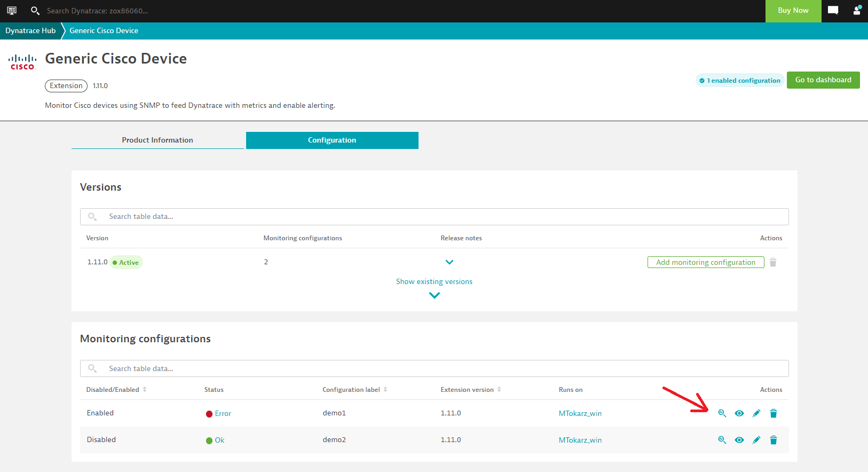Edit the demo2 configuration with pencil icon
Viewport: 868px width, 472px height.
(x=756, y=440)
